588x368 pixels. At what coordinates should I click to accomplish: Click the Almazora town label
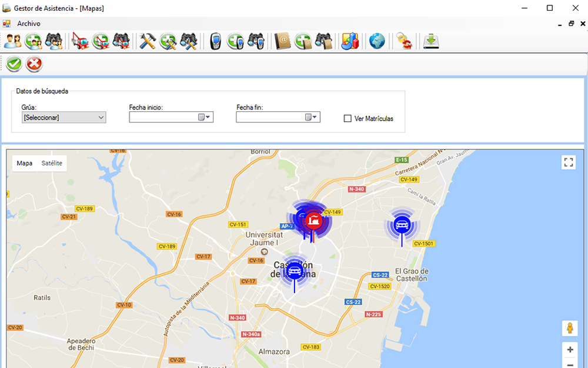[x=274, y=352]
